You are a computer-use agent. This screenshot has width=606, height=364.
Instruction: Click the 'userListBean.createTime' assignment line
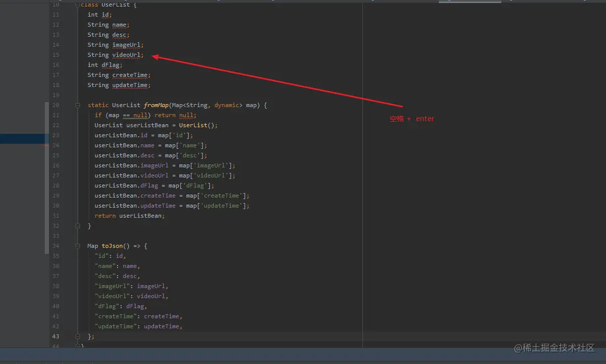coord(172,196)
